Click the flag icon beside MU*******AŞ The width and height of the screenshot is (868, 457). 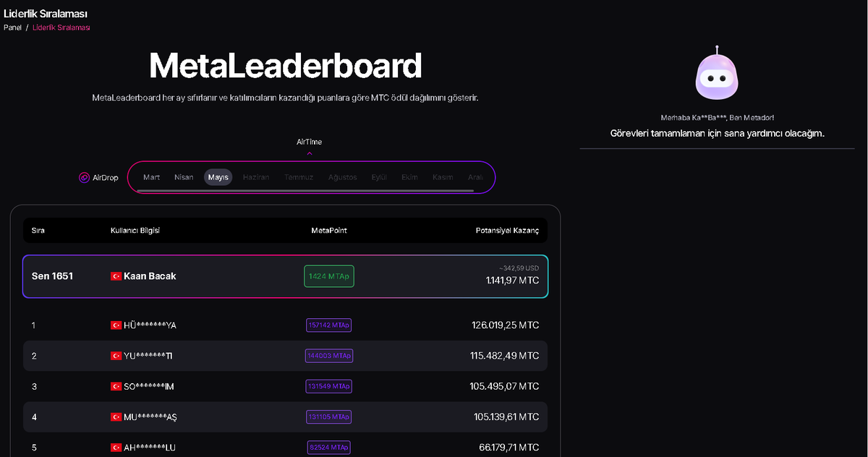[116, 417]
